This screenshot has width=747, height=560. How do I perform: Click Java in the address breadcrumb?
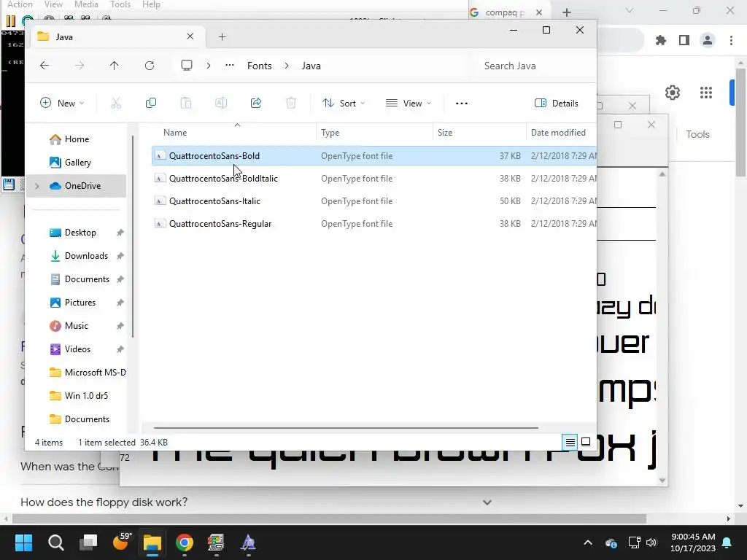(x=311, y=66)
